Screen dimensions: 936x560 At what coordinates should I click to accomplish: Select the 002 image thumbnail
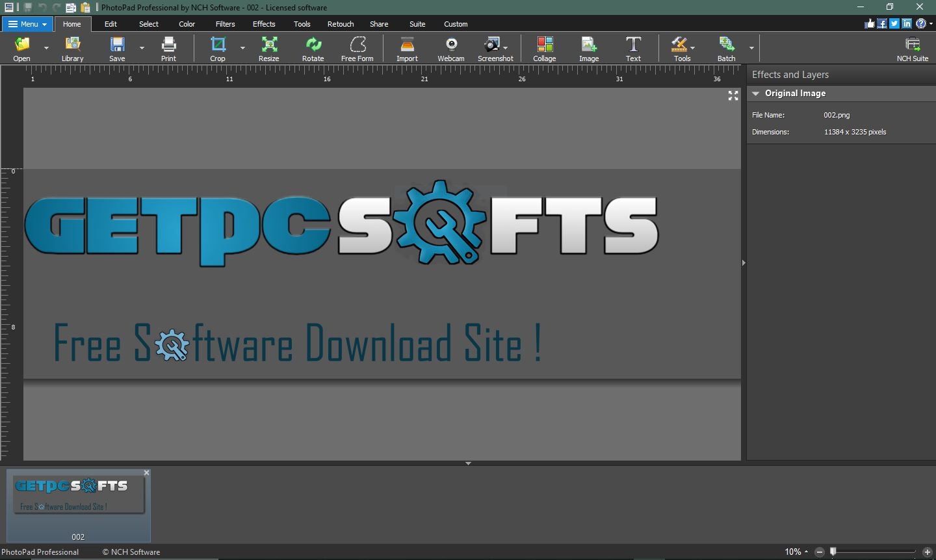coord(78,505)
